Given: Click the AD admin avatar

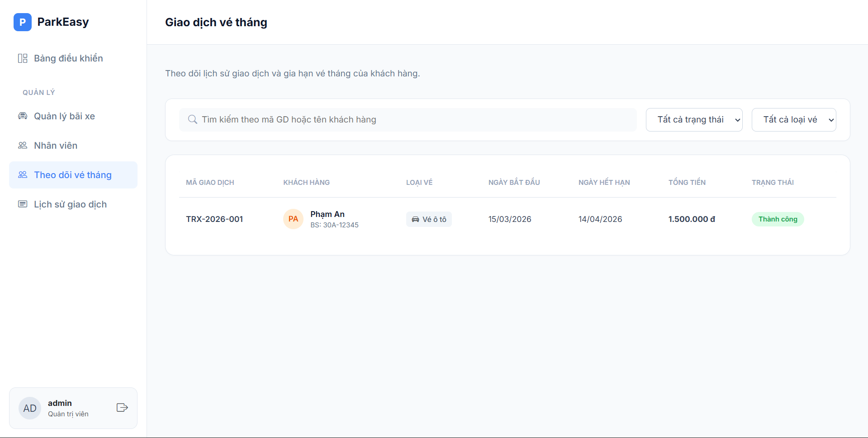Looking at the screenshot, I should (30, 408).
